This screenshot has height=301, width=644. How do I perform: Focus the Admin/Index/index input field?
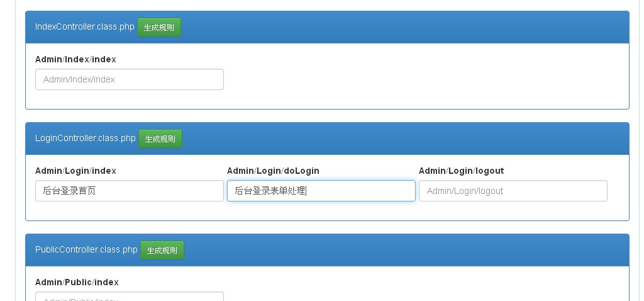[130, 79]
